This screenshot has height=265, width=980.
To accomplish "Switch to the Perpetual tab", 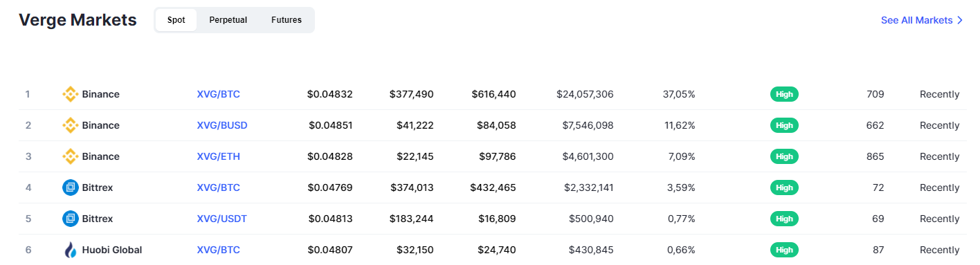I will pyautogui.click(x=228, y=20).
